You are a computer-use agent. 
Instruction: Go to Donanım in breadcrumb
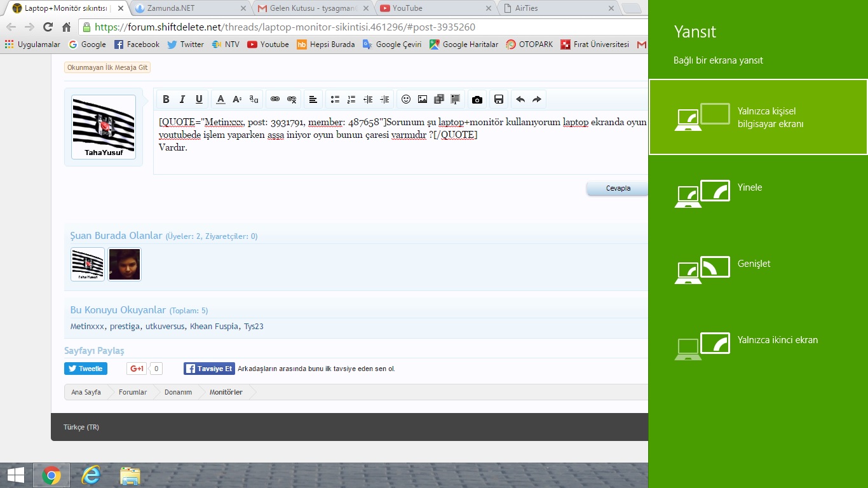click(179, 392)
